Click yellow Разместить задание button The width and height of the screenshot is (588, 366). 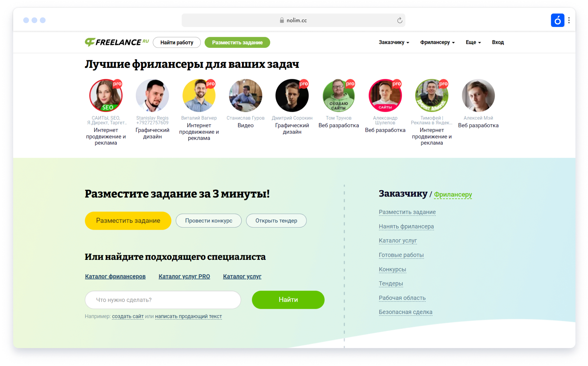coord(128,221)
